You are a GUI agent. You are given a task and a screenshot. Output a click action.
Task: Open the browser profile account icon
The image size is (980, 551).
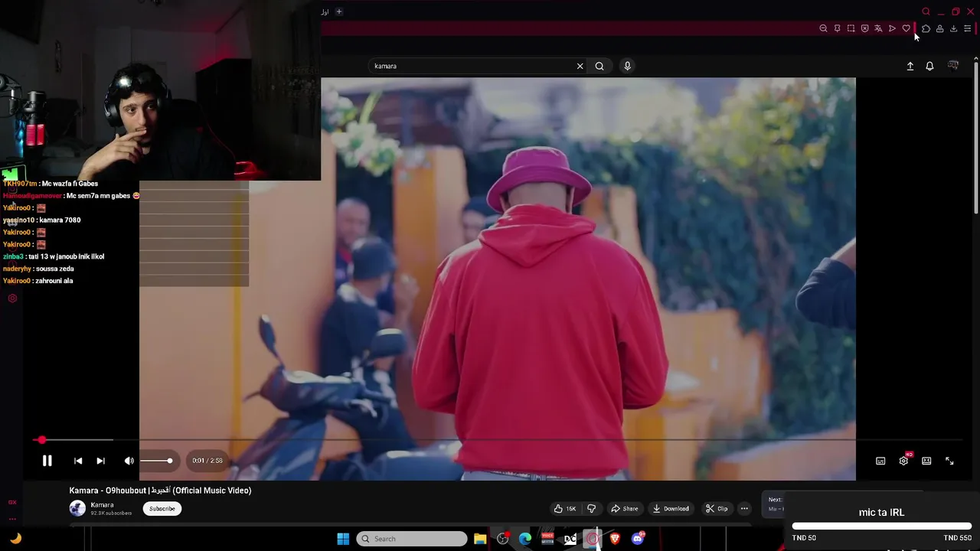pos(939,28)
